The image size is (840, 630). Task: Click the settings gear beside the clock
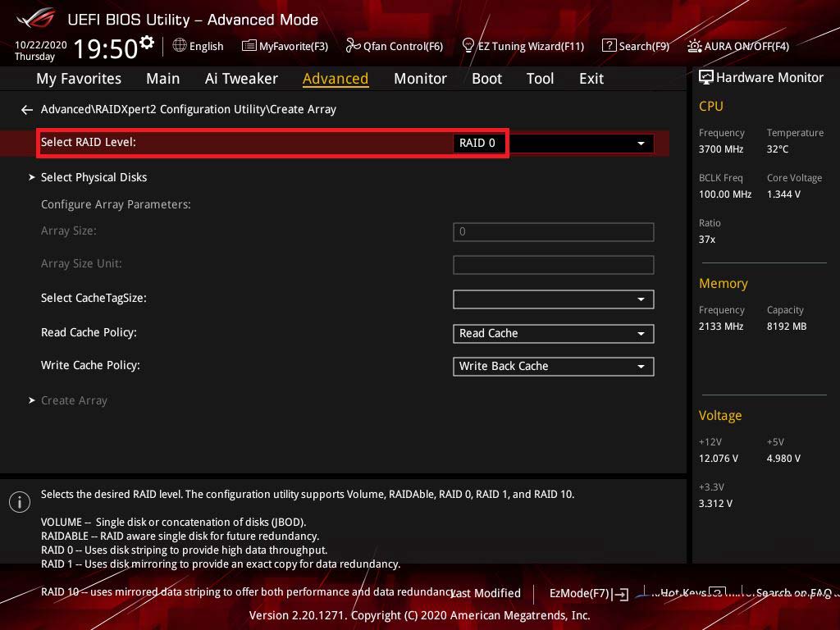147,42
